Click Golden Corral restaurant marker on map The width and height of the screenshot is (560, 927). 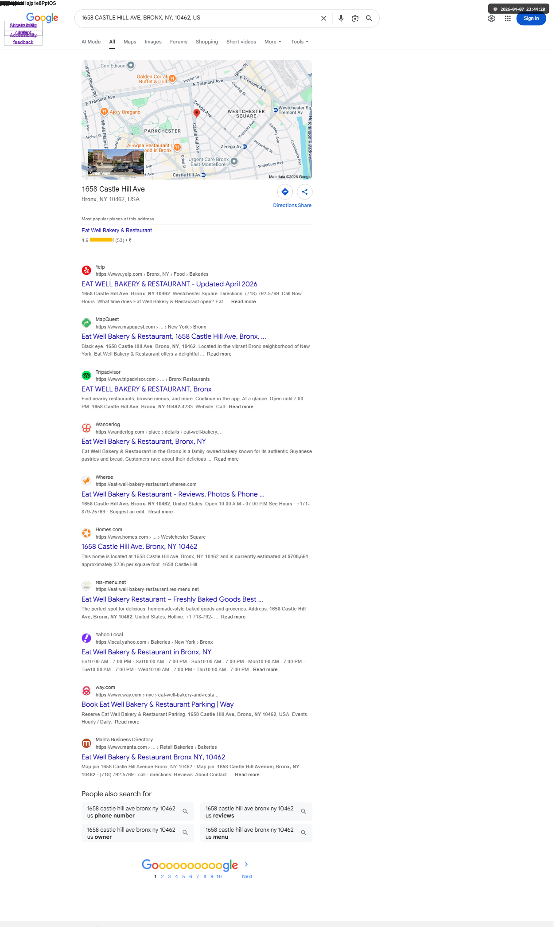tap(173, 78)
